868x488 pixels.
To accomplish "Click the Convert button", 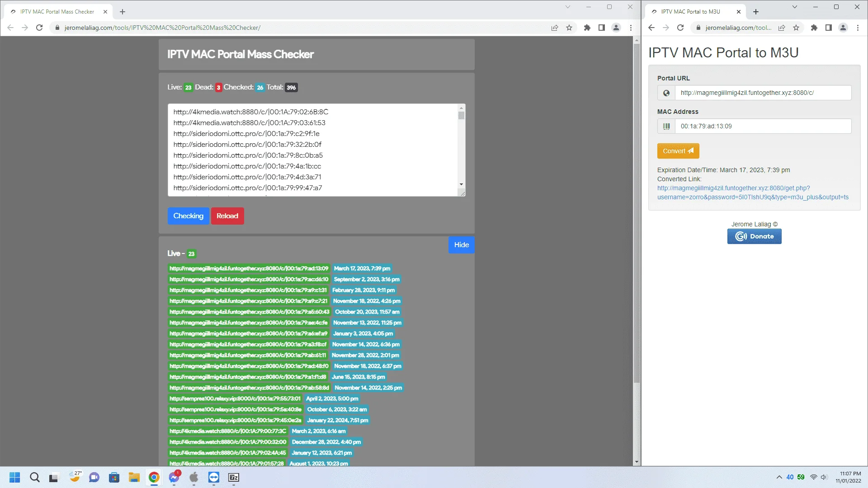I will pos(678,151).
